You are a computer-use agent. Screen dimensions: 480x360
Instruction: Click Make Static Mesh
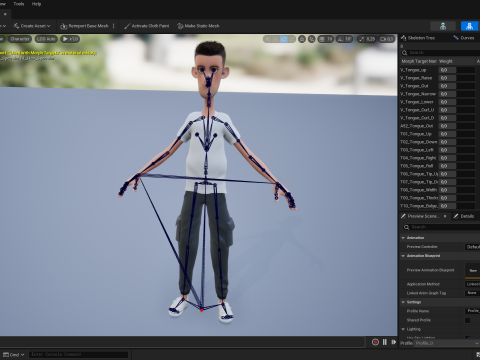[198, 26]
